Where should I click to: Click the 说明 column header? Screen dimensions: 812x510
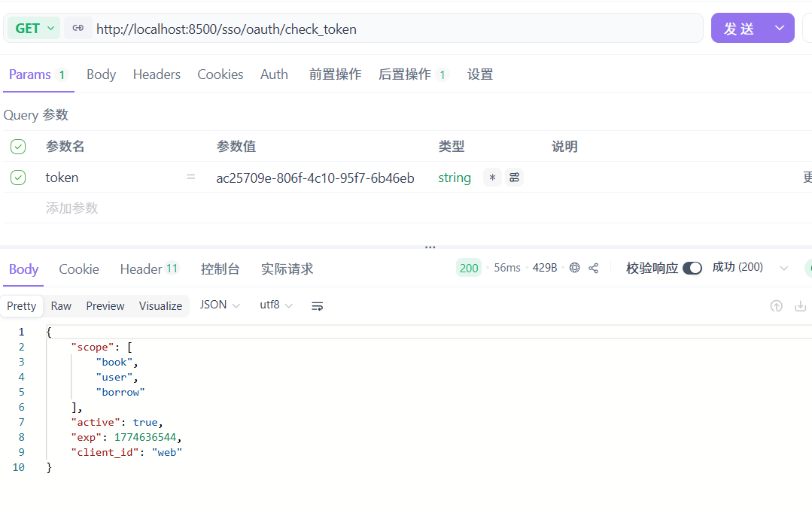(x=564, y=147)
